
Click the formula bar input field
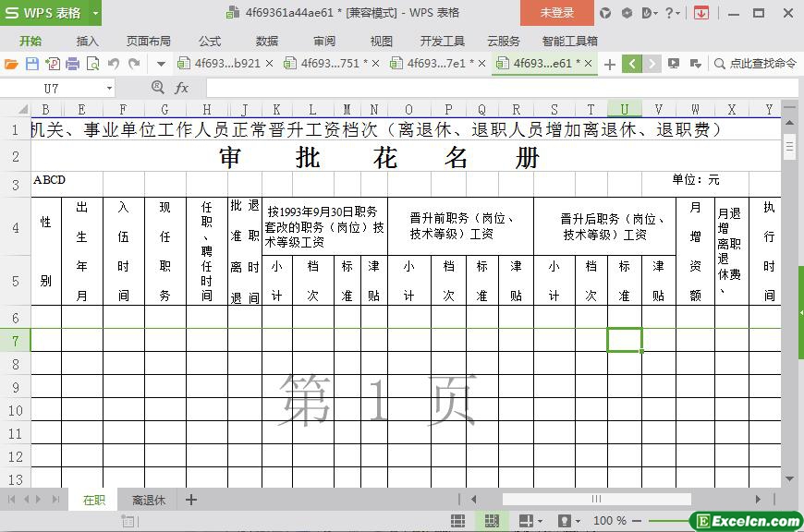[x=490, y=88]
